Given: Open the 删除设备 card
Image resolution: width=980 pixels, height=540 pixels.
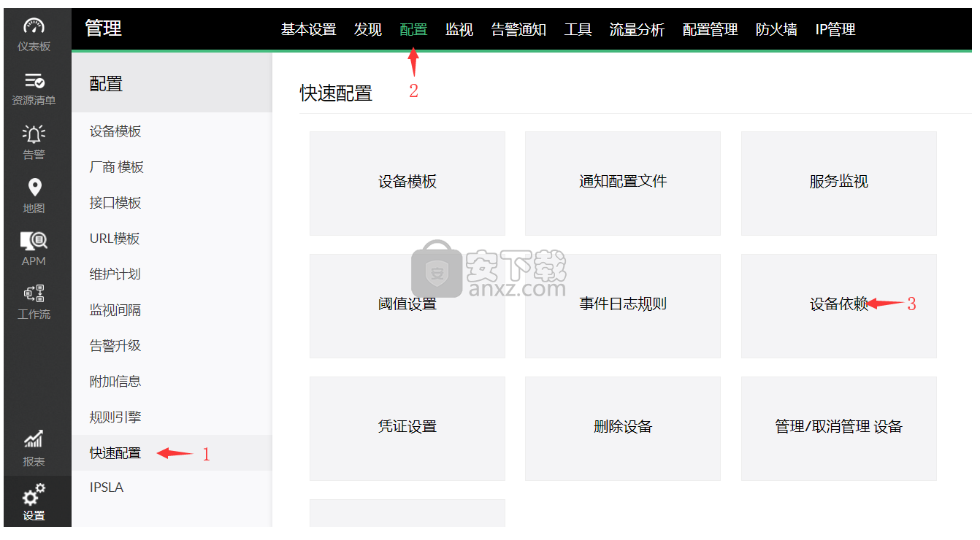Looking at the screenshot, I should 623,428.
